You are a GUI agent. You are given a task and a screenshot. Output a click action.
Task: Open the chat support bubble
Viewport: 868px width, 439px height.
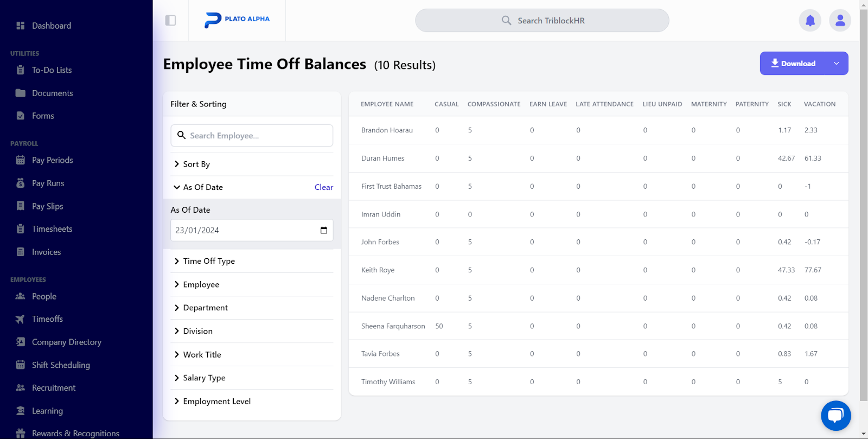[836, 416]
